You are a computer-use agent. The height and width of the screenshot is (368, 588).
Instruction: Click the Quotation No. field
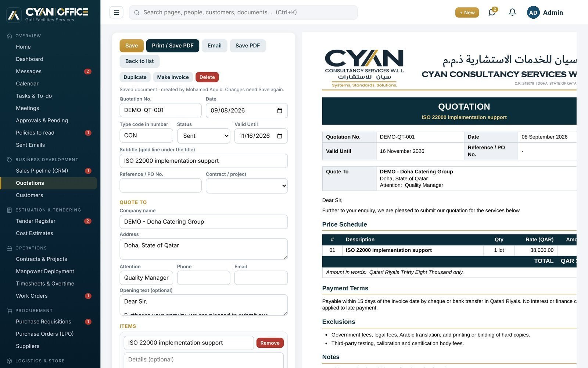[x=161, y=110]
